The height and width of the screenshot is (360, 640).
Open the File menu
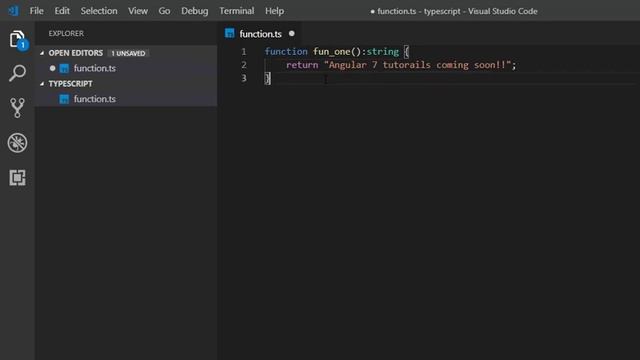pyautogui.click(x=36, y=11)
